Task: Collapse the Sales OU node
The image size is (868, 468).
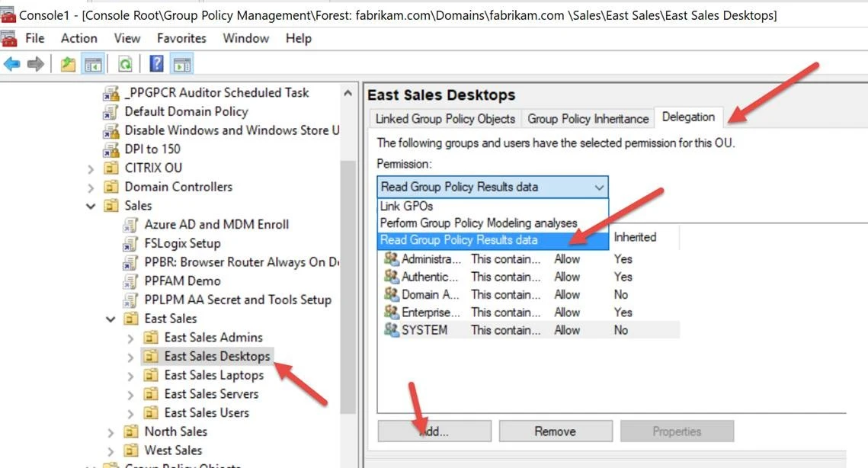Action: (x=91, y=206)
